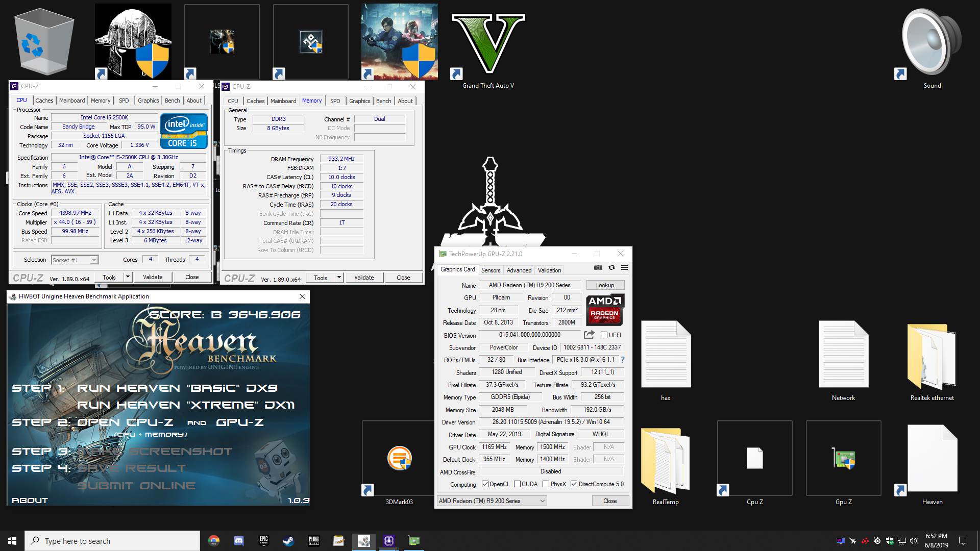Toggle the DirectCompute 5.0 checkbox
The image size is (980, 551).
(x=574, y=484)
